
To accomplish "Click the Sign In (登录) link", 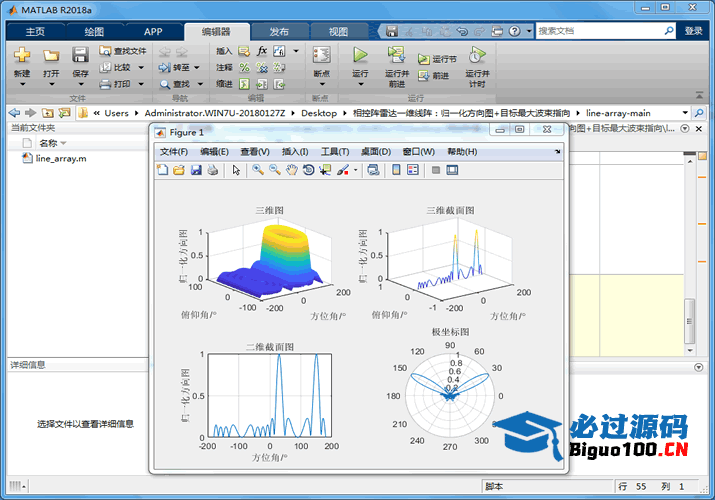I will (x=693, y=31).
